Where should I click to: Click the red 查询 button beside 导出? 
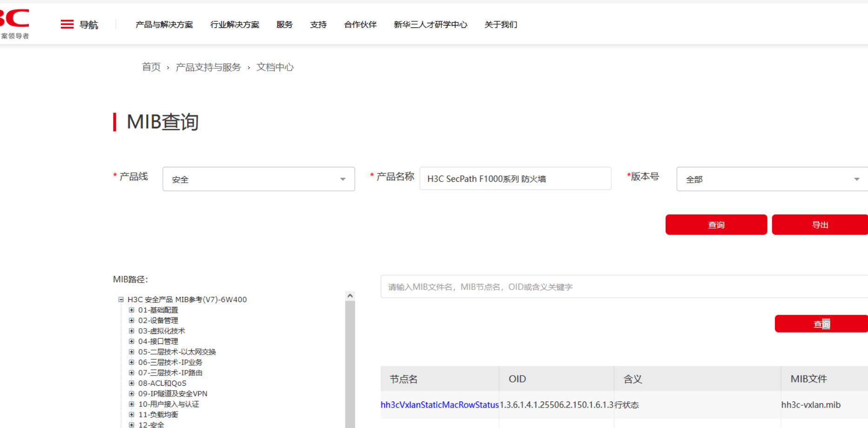click(x=716, y=224)
